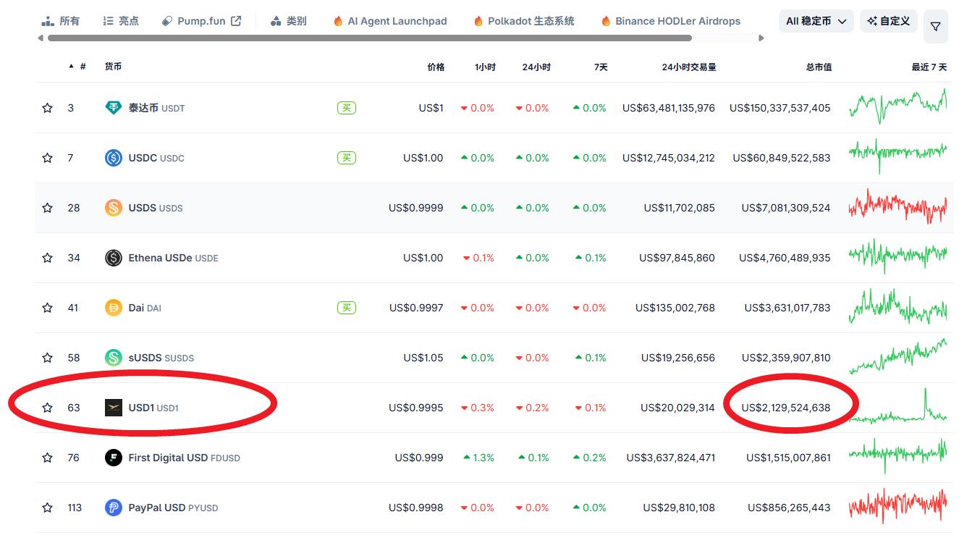Sort by 24小时 column header
Screen dimensions: 980x538
536,67
